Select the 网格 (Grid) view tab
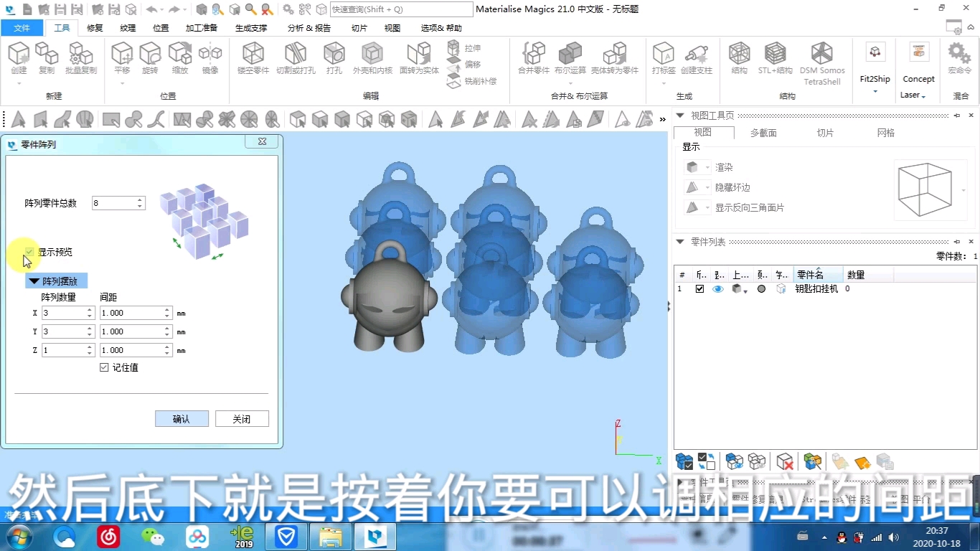Screen dimensions: 980x551 (x=886, y=133)
